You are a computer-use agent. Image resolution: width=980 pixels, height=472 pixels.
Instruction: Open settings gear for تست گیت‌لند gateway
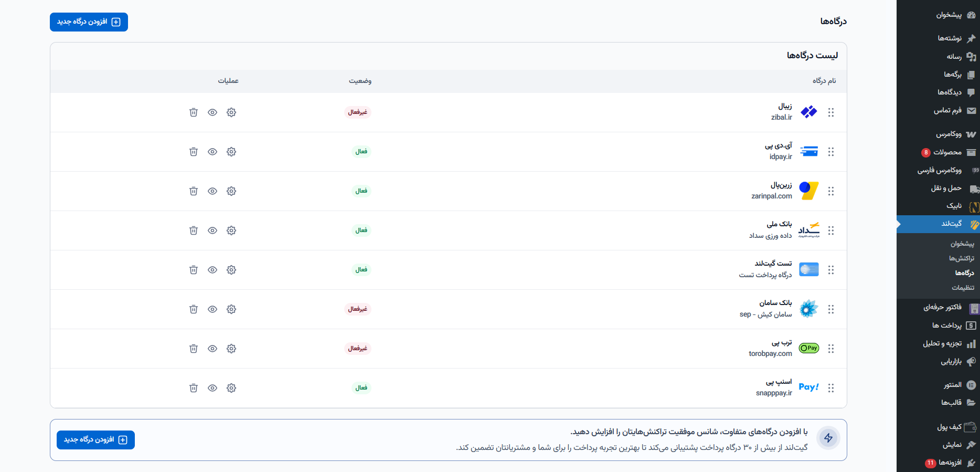[x=231, y=270]
